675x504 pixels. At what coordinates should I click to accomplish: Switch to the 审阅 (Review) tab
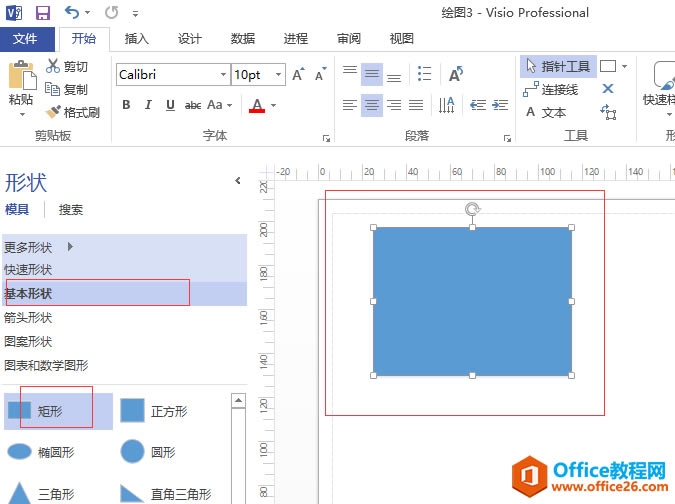tap(349, 39)
